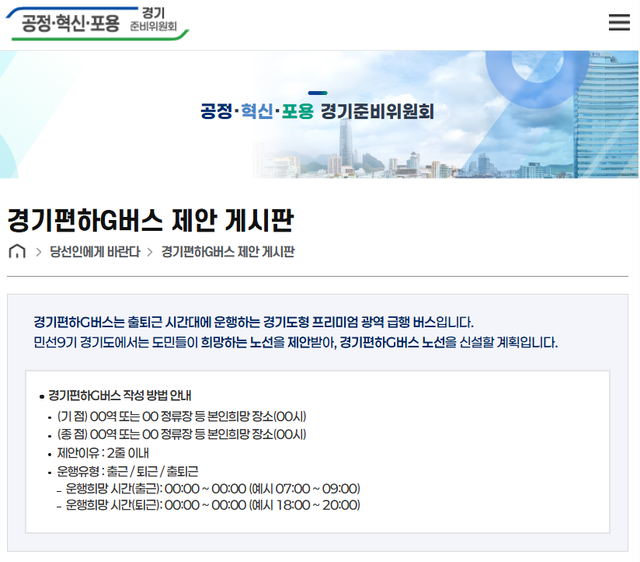Click the 경기편하G버스 작성 방법 안내 heading
The image size is (640, 562).
pos(120,395)
